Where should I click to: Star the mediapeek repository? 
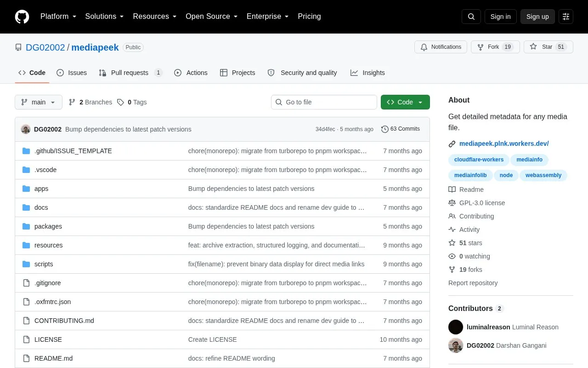coord(548,47)
